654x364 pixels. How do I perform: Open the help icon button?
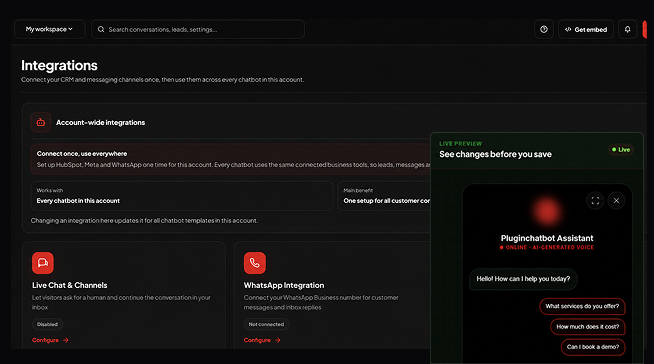click(544, 29)
